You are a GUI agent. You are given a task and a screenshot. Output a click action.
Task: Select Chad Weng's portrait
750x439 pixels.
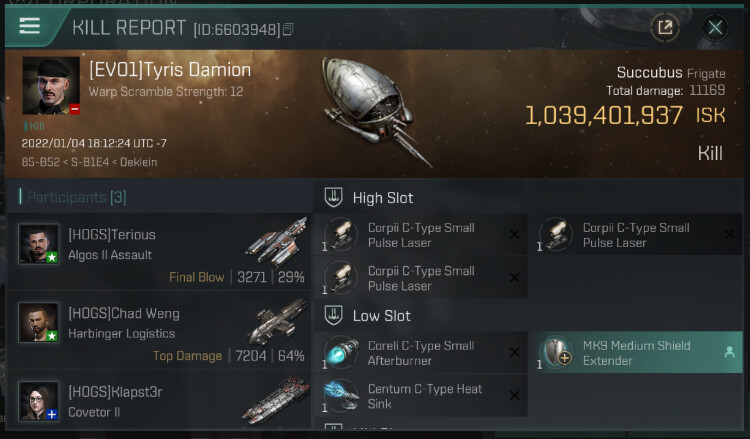[x=39, y=323]
